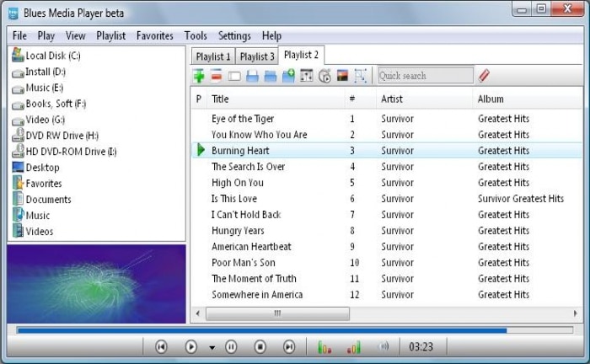Click the sunset picture toolbar icon
This screenshot has width=590, height=364.
point(342,75)
